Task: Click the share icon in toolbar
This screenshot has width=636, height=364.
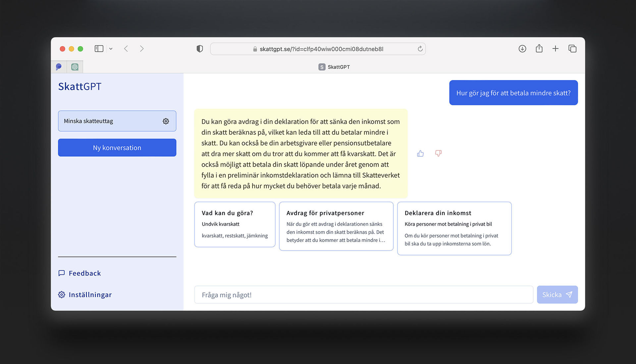Action: (x=539, y=49)
